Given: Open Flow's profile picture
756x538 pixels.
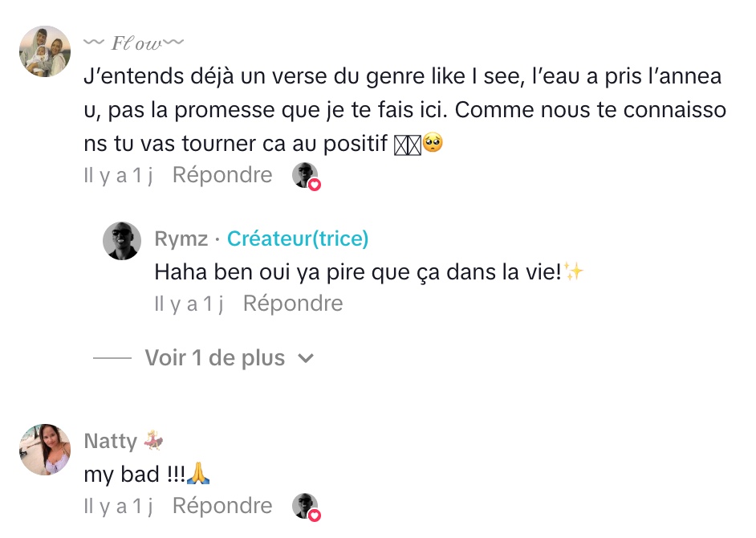Looking at the screenshot, I should (45, 51).
